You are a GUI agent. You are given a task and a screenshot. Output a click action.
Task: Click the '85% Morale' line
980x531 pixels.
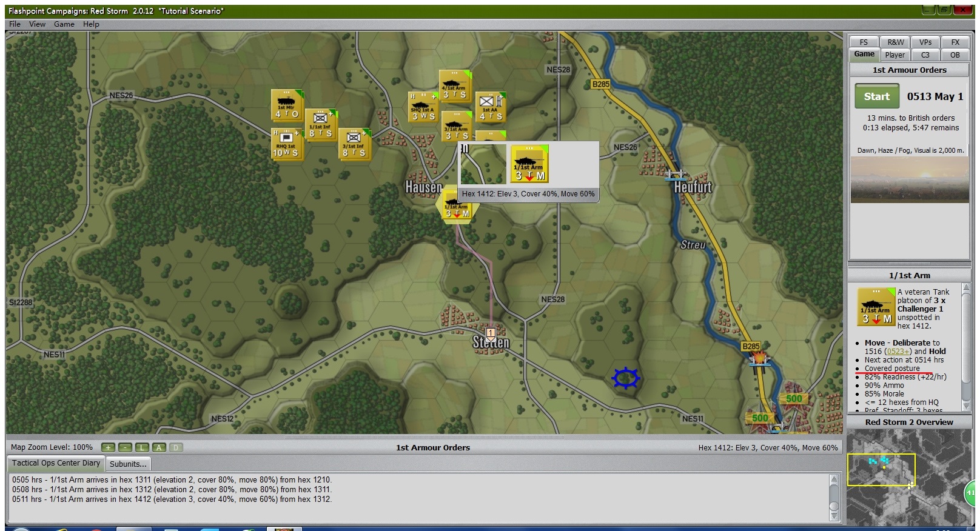point(884,394)
